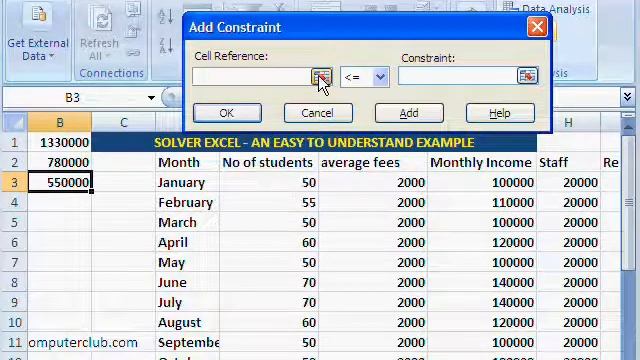Click the Select All corner box
This screenshot has height=360, width=640.
[x=15, y=122]
